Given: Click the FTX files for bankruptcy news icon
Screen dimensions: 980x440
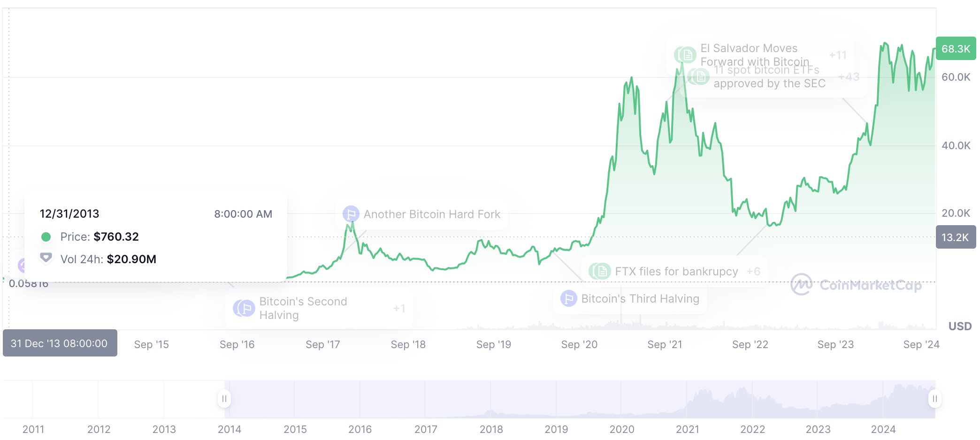Looking at the screenshot, I should 600,271.
